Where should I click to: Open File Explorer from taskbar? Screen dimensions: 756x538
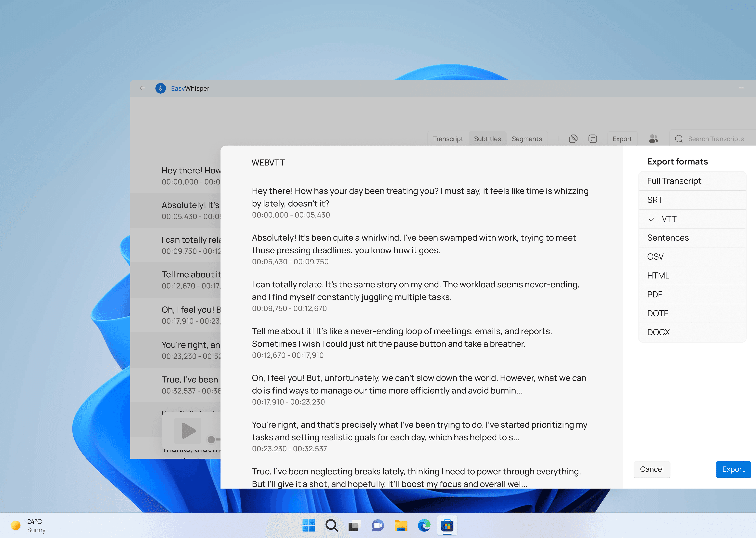(x=400, y=525)
